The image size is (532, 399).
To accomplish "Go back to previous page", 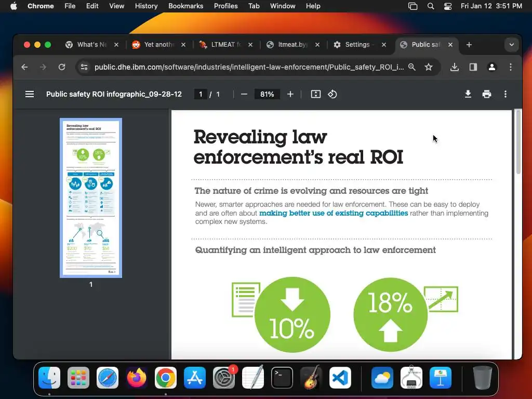I will pyautogui.click(x=24, y=67).
